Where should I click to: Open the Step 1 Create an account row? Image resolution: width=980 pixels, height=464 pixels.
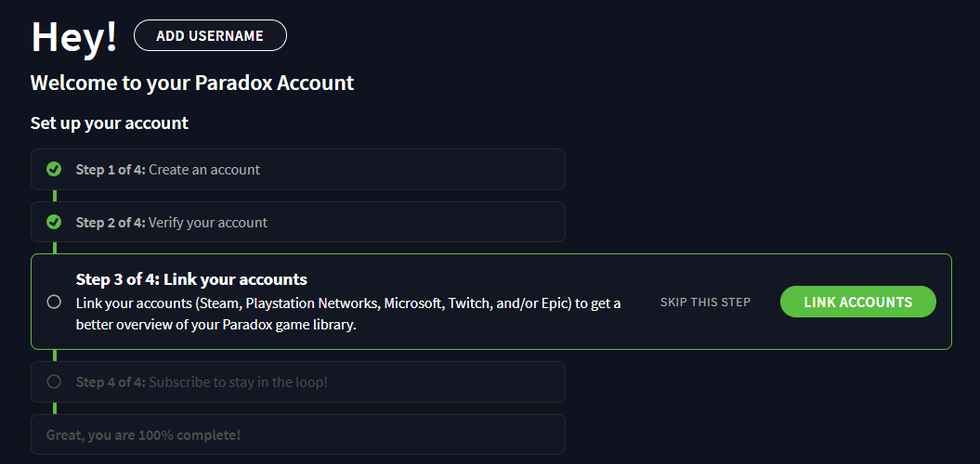298,169
